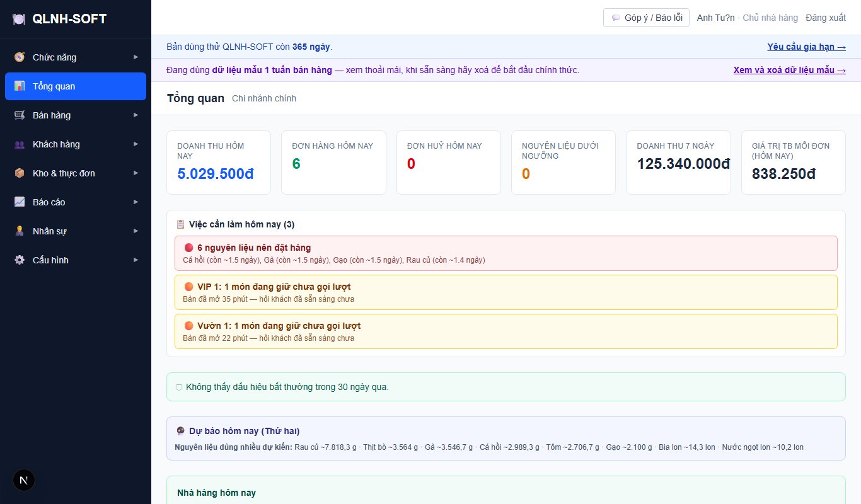Expand the Nhân sự submenu arrow
Screen dimensions: 861x504
(x=136, y=231)
